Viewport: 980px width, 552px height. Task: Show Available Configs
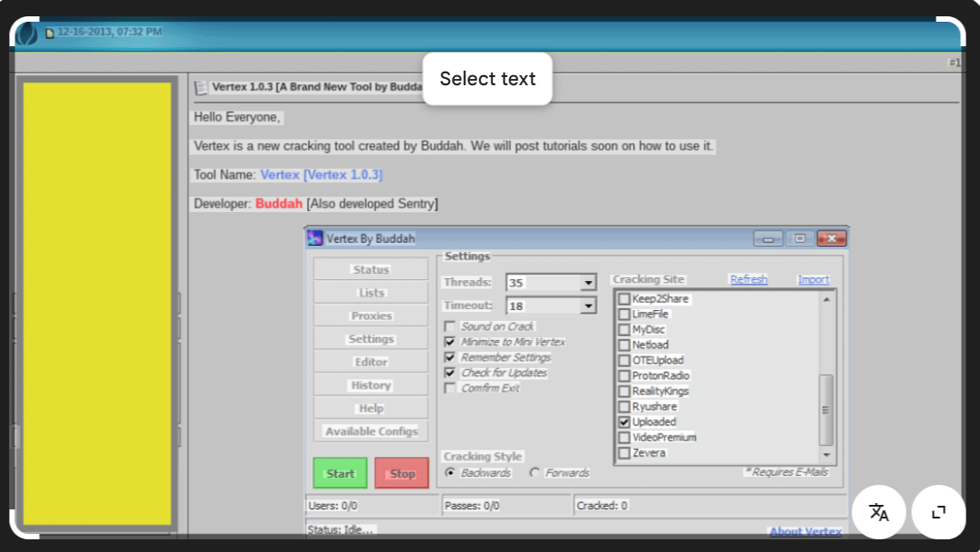[x=370, y=431]
